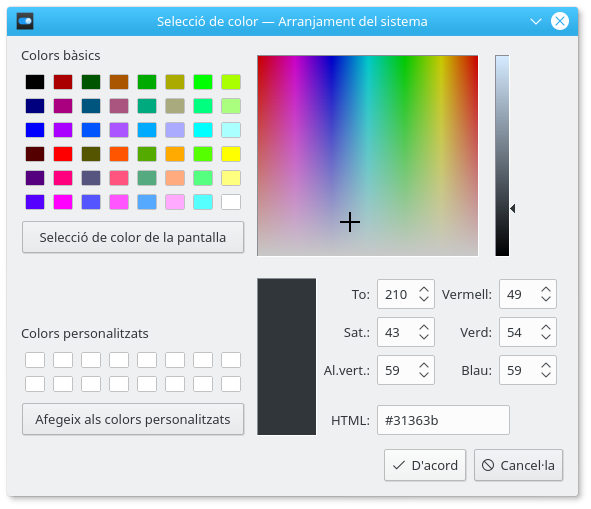Click the HTML color code field
This screenshot has height=509, width=591.
tap(443, 420)
